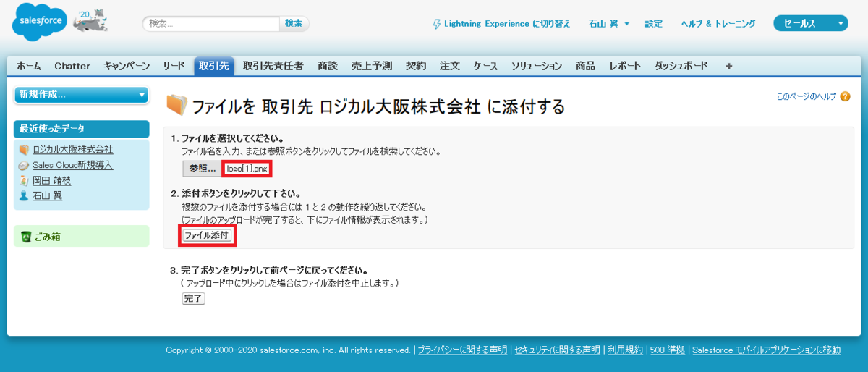Image resolution: width=868 pixels, height=372 pixels.
Task: Click the '20 mascot seasonal logo
Action: pos(90,21)
